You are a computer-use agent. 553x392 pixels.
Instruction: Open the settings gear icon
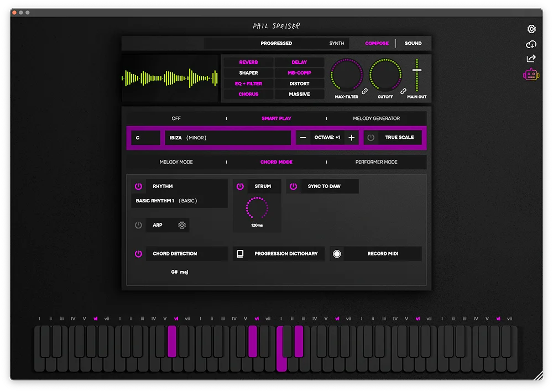(x=531, y=29)
